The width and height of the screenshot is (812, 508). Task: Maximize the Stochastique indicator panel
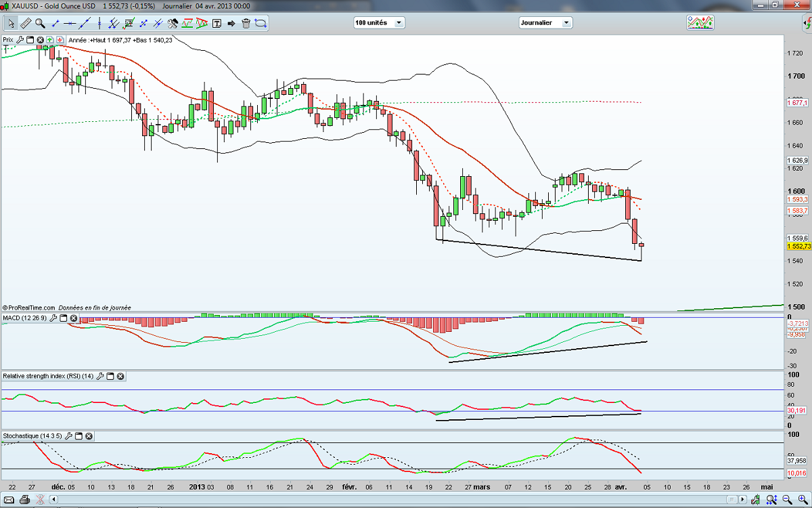point(77,436)
